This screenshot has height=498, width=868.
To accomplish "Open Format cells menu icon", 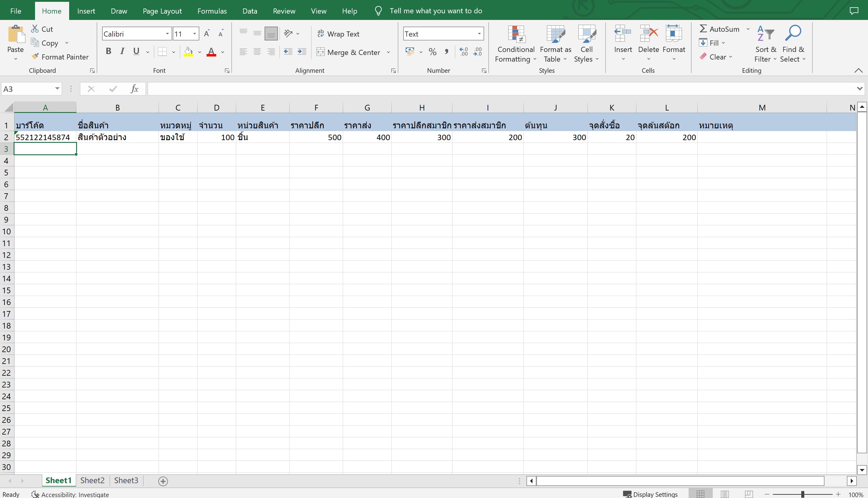I will 674,34.
